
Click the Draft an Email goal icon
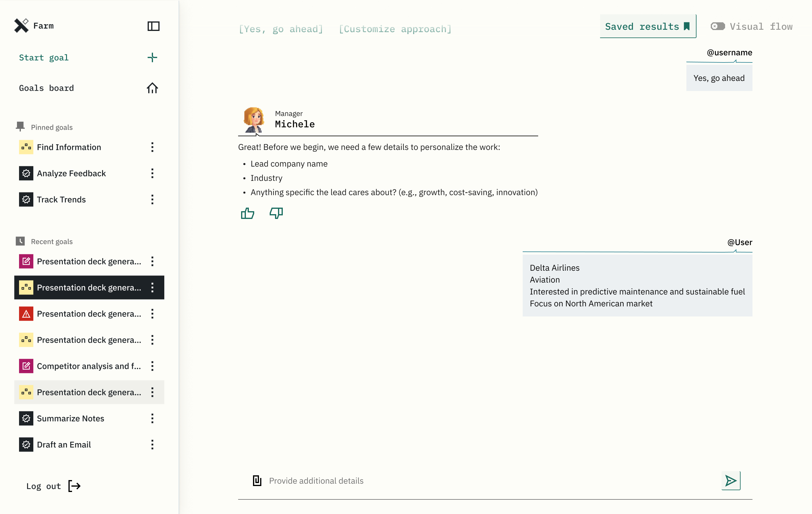(x=26, y=445)
